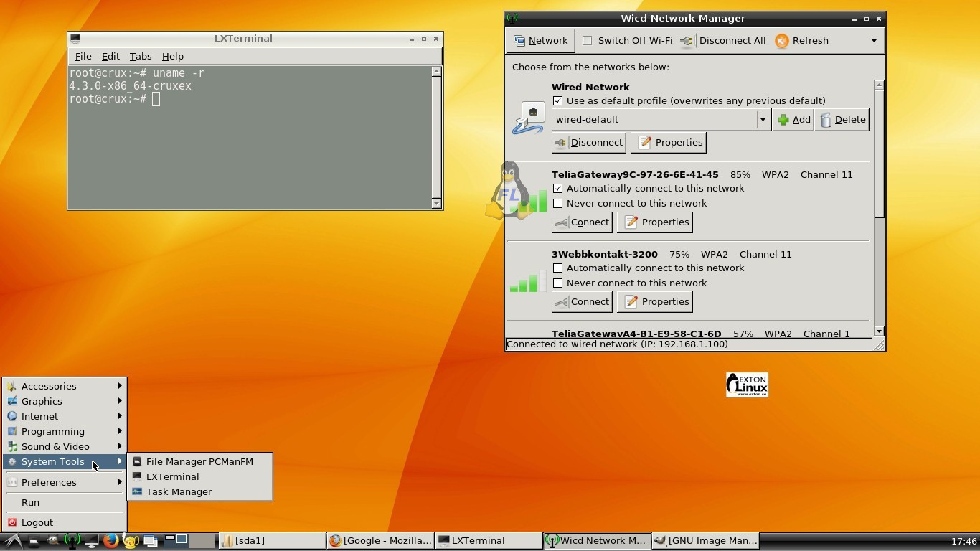The height and width of the screenshot is (551, 980).
Task: Toggle the Switch Off Wi-Fi checkbox
Action: pos(588,41)
